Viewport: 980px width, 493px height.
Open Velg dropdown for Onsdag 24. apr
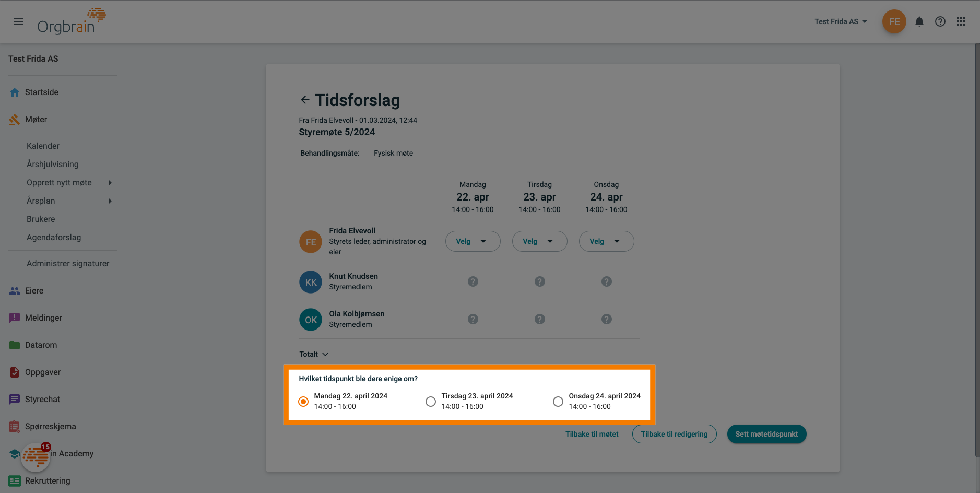pyautogui.click(x=607, y=241)
